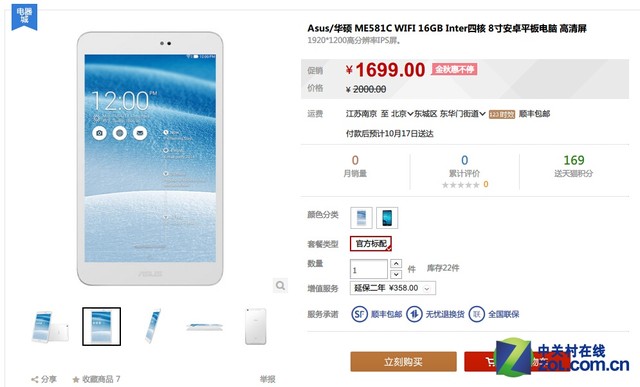
Task: Click the SF 顺丰包邮 service icon
Action: pyautogui.click(x=360, y=314)
